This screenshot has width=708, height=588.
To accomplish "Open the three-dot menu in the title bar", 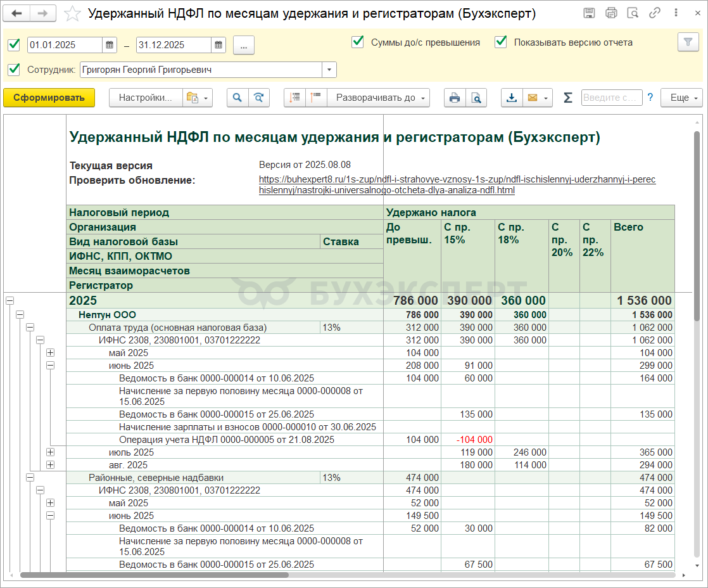I will [676, 13].
